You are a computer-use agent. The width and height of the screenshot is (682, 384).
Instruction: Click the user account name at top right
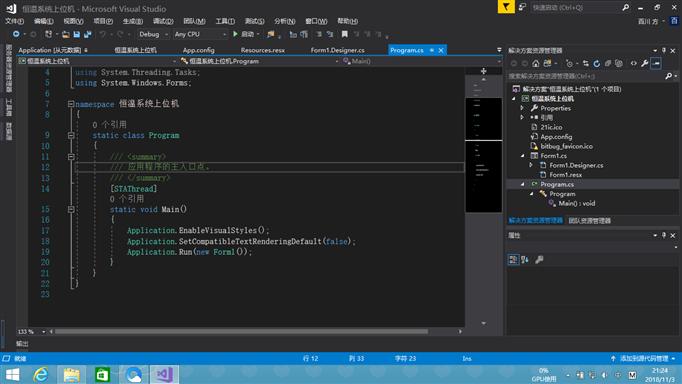[648, 21]
